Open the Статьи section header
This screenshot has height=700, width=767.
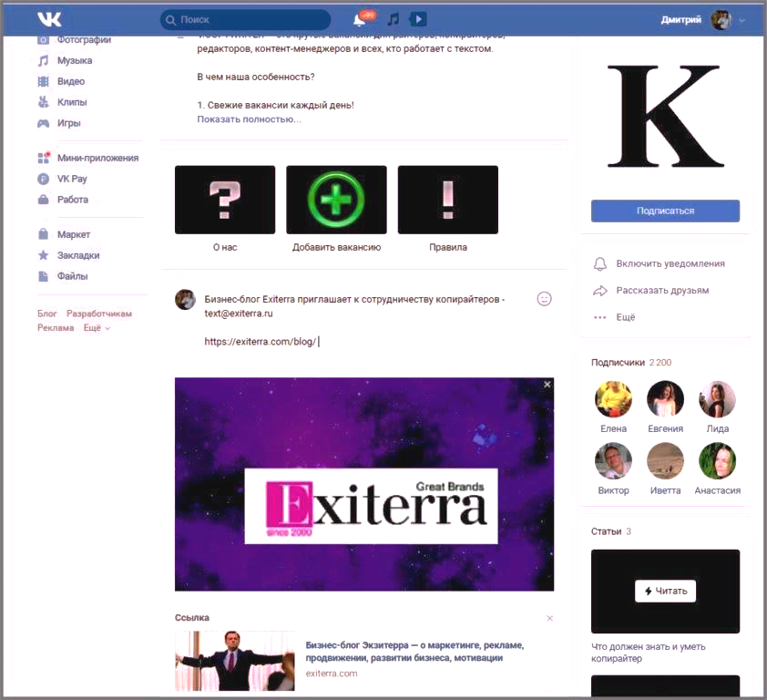611,531
